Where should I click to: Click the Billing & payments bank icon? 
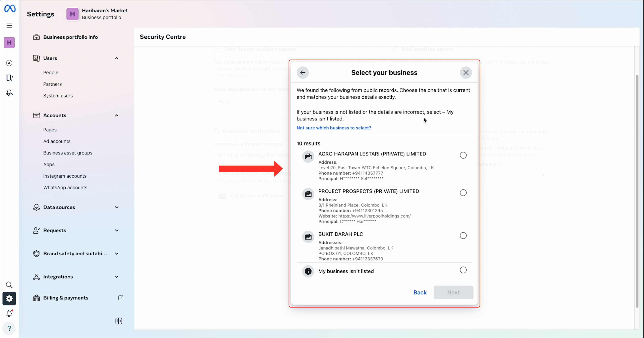coord(36,298)
